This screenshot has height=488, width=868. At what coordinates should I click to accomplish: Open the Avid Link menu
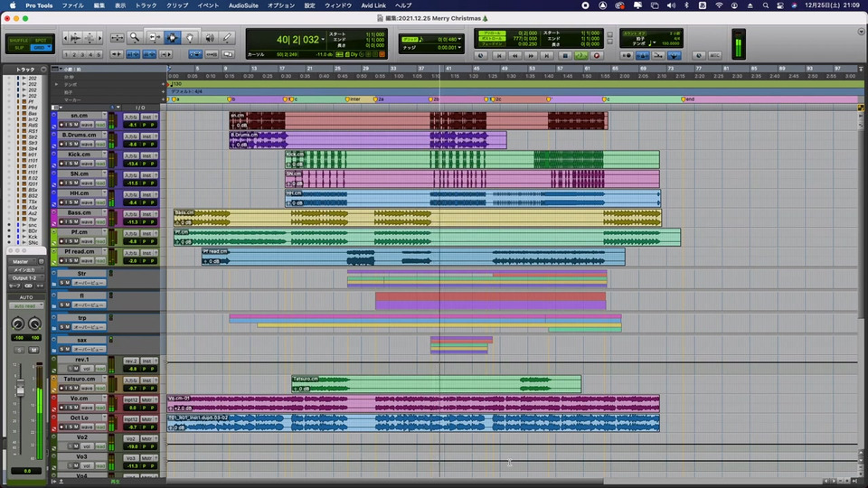click(x=373, y=5)
